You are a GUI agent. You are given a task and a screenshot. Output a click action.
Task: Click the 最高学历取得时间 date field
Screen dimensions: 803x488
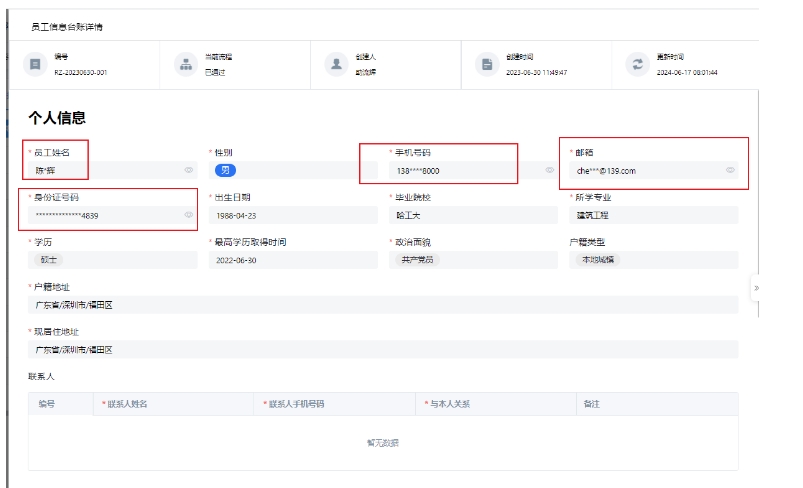[292, 260]
